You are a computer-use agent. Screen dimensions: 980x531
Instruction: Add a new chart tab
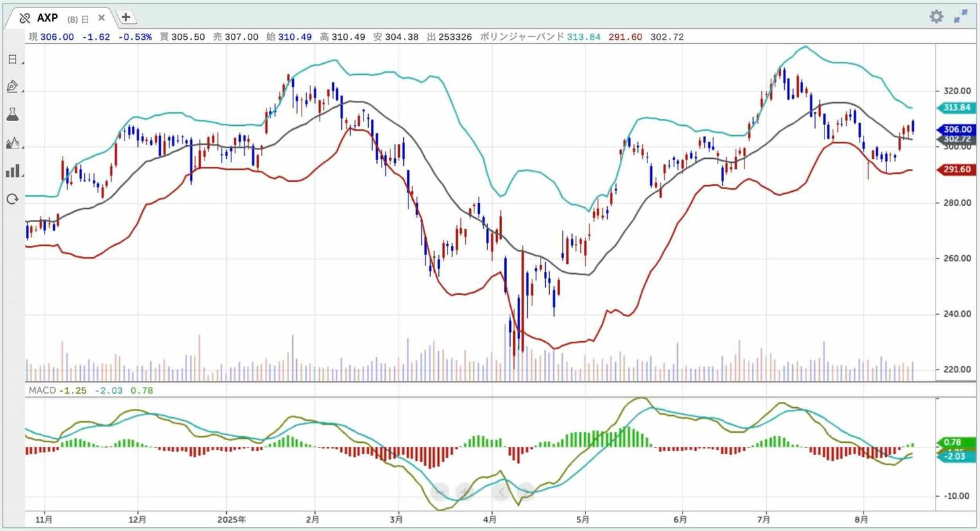(126, 17)
